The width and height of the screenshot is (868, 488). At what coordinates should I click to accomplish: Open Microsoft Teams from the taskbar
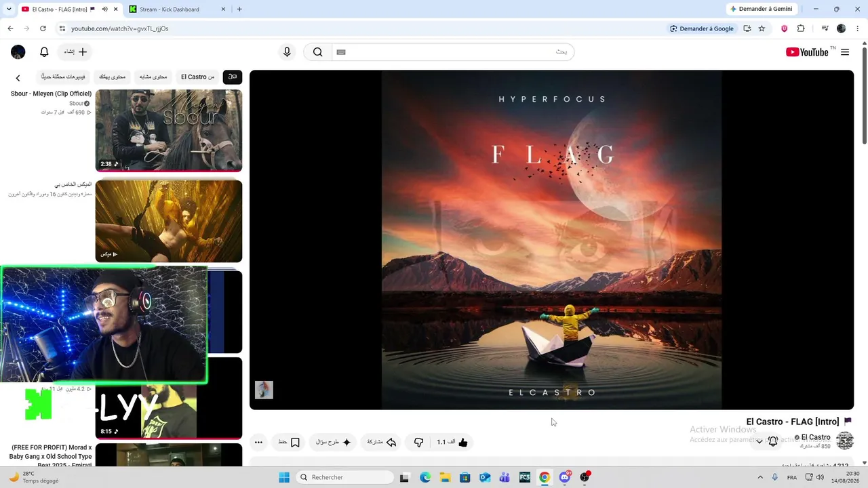point(505,477)
